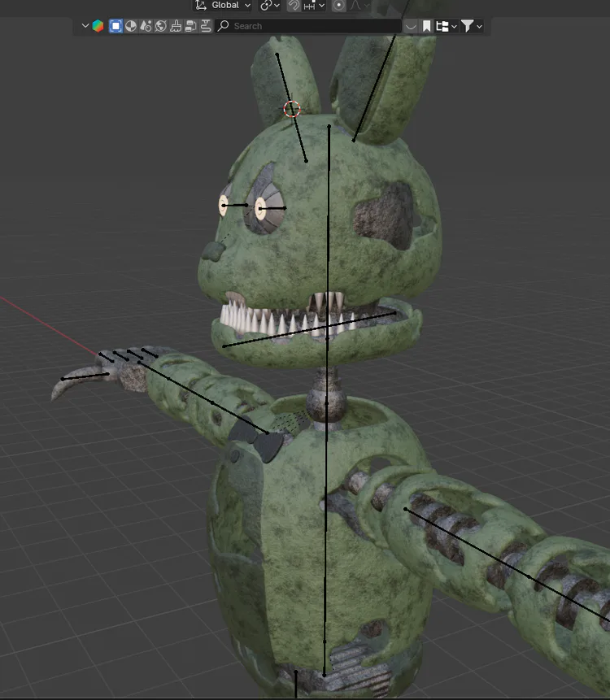The height and width of the screenshot is (700, 610).
Task: Toggle the half-shaded sphere filter icon
Action: [131, 26]
